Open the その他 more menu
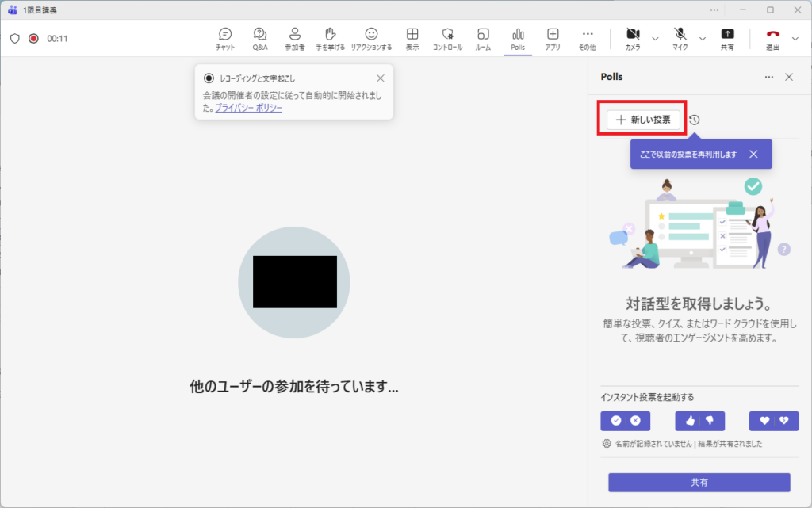Screen dimensions: 812x508 (x=588, y=38)
